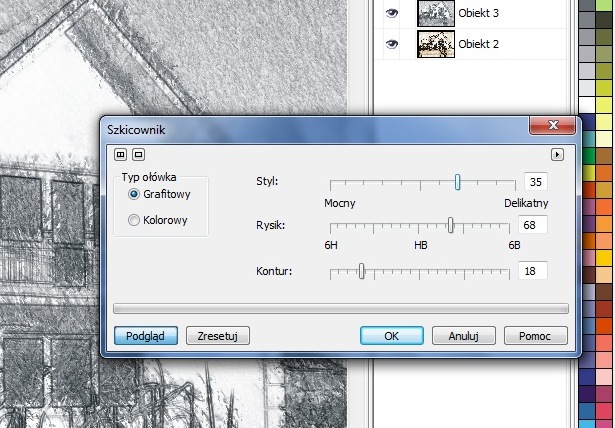615x428 pixels.
Task: Click the Styl slider handle
Action: [x=457, y=182]
